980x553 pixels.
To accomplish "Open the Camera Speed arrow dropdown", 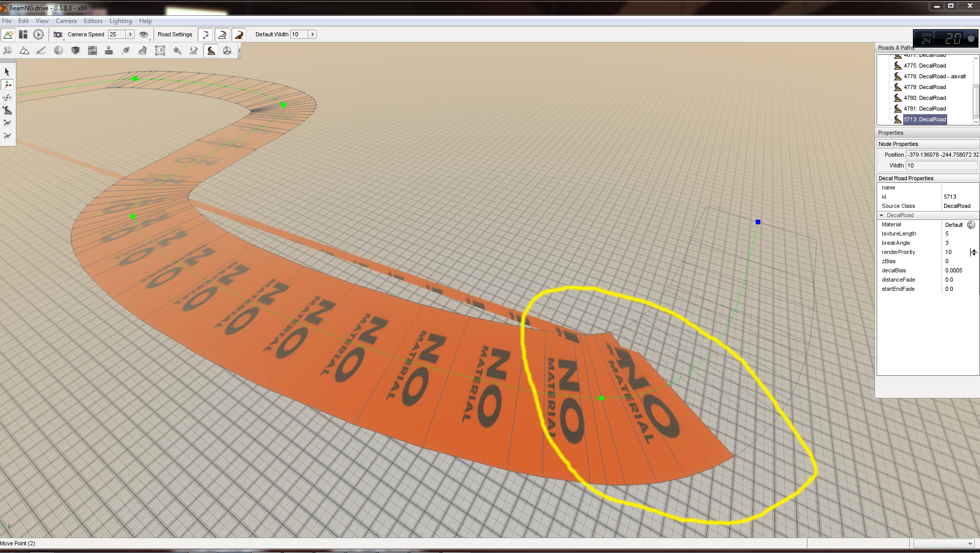I will (x=131, y=34).
